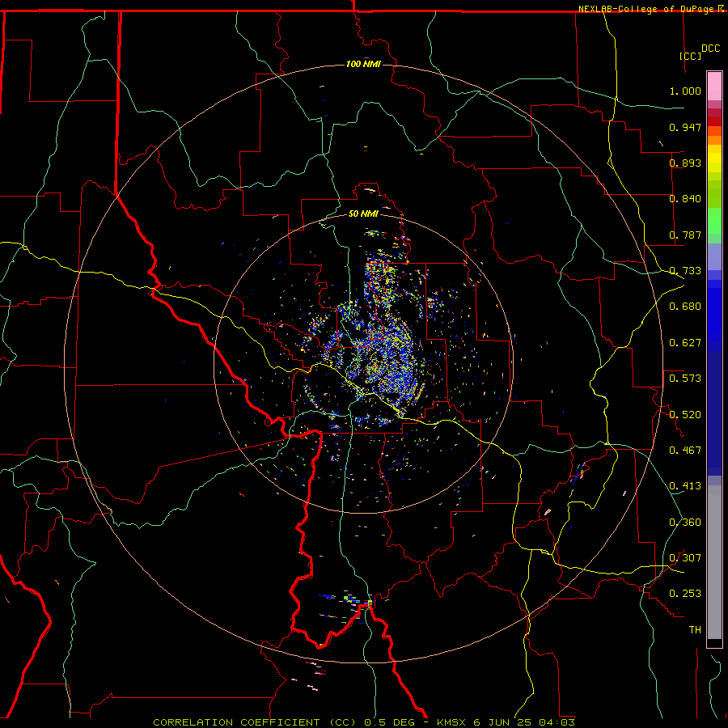The width and height of the screenshot is (728, 728).
Task: Click the 0.467 legend value
Action: [x=685, y=451]
